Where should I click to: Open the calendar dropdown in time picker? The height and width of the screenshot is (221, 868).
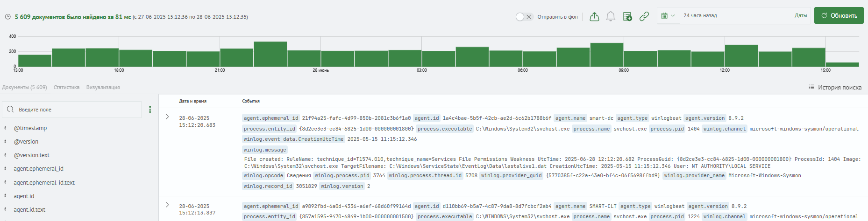pos(668,15)
